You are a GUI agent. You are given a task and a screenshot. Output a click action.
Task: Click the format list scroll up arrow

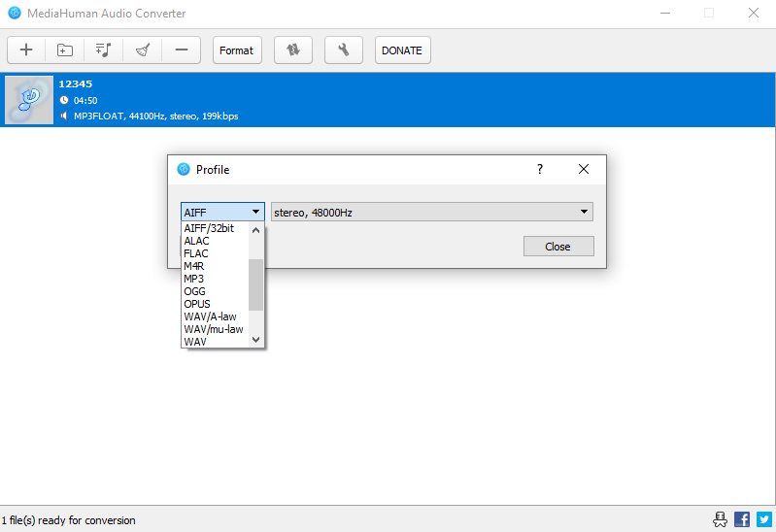[255, 230]
